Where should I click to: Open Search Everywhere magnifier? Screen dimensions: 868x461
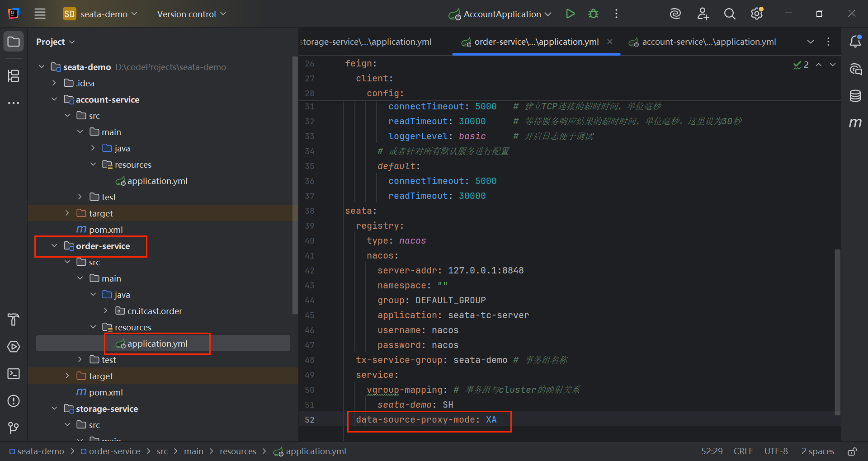pos(730,14)
